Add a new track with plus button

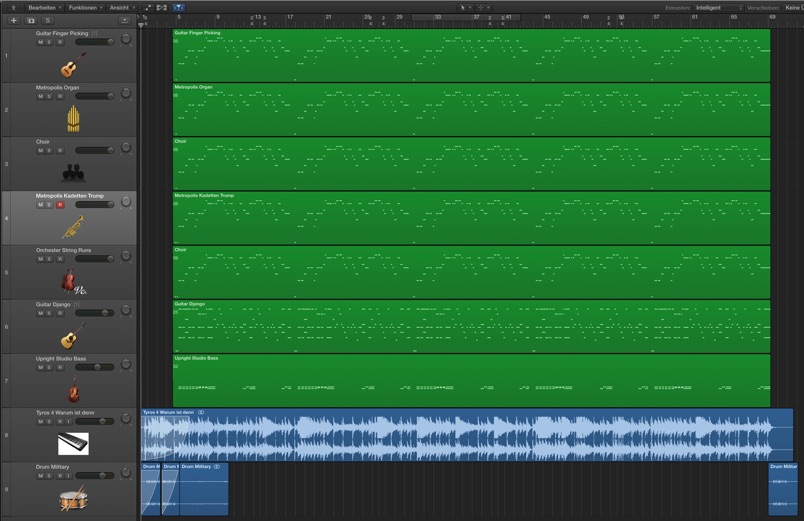[14, 21]
